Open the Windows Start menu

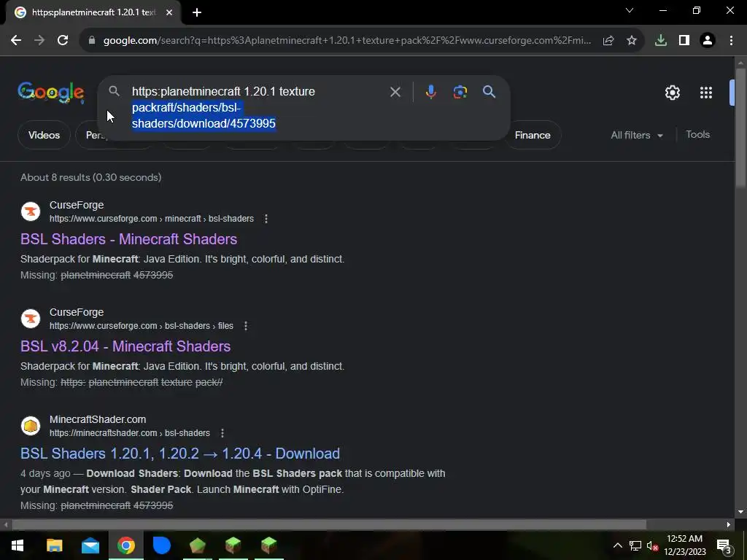[18, 545]
